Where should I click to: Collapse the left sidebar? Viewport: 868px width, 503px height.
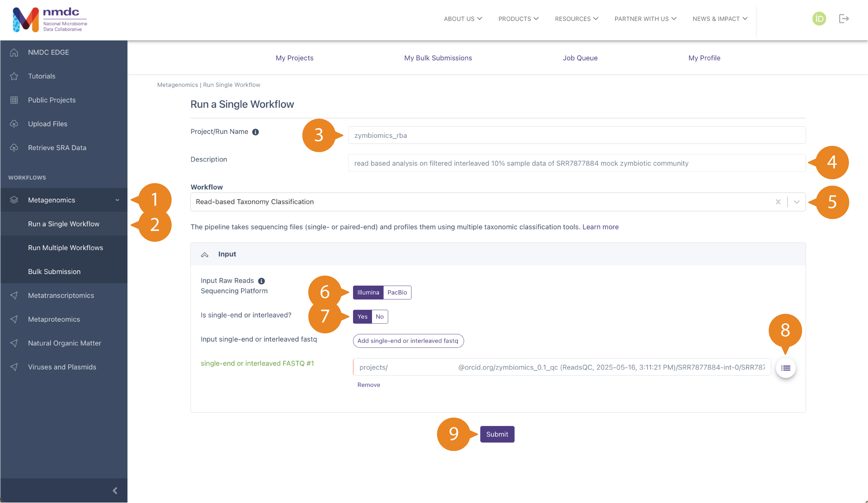point(115,491)
